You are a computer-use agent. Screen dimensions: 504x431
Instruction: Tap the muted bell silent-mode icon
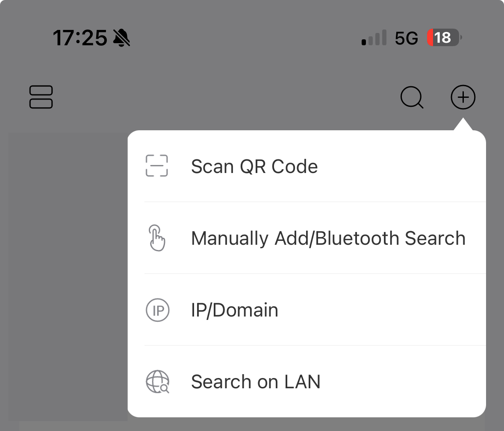[x=121, y=38]
